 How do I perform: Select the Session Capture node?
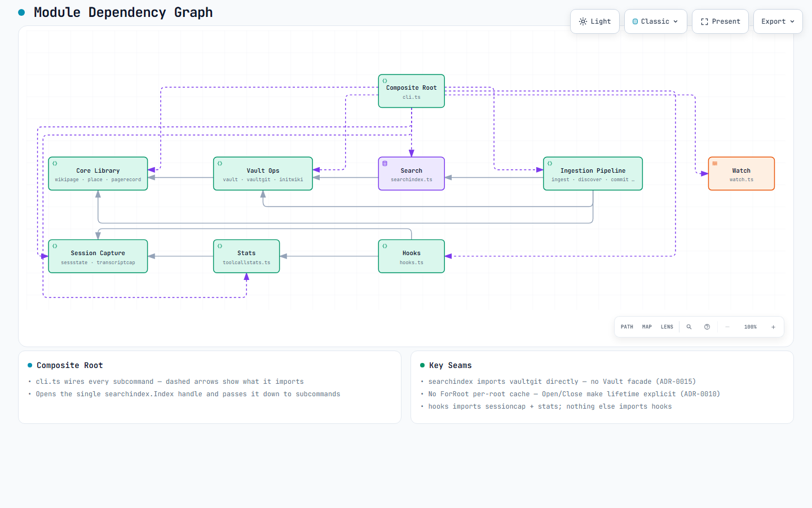pos(98,256)
